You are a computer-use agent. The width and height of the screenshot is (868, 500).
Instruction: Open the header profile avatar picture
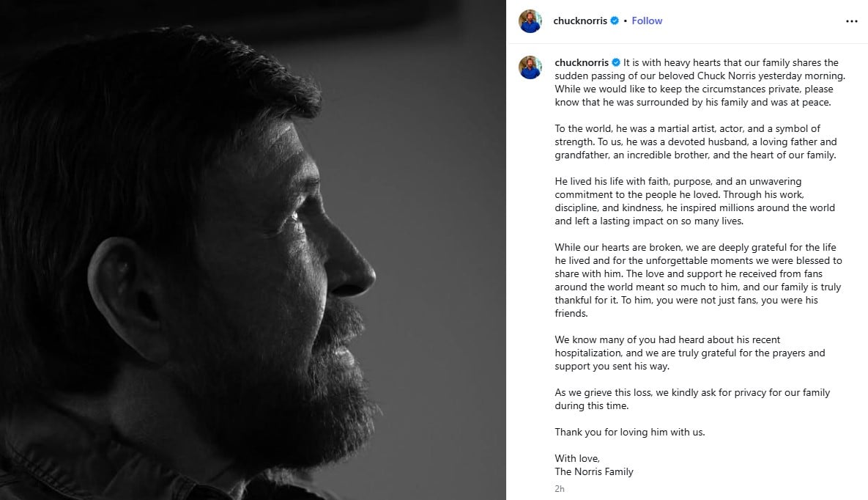(530, 21)
